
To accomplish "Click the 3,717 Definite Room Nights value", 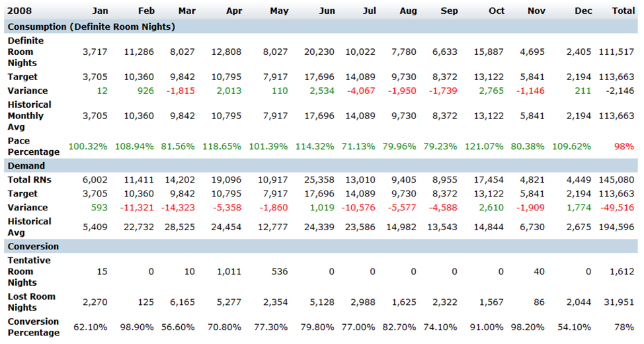I will [x=95, y=52].
